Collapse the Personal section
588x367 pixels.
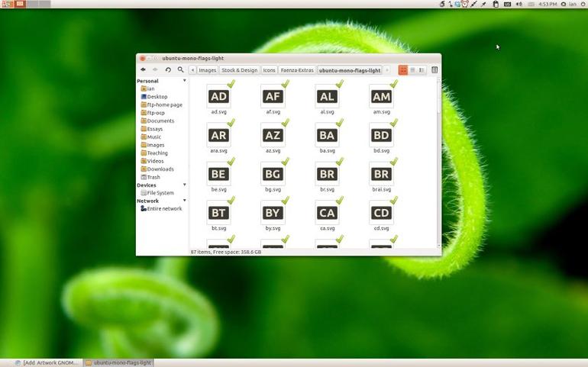coord(185,81)
